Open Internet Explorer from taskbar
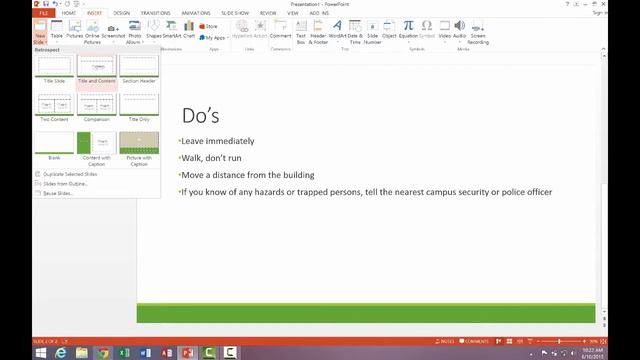640x360 pixels. pyautogui.click(x=60, y=353)
